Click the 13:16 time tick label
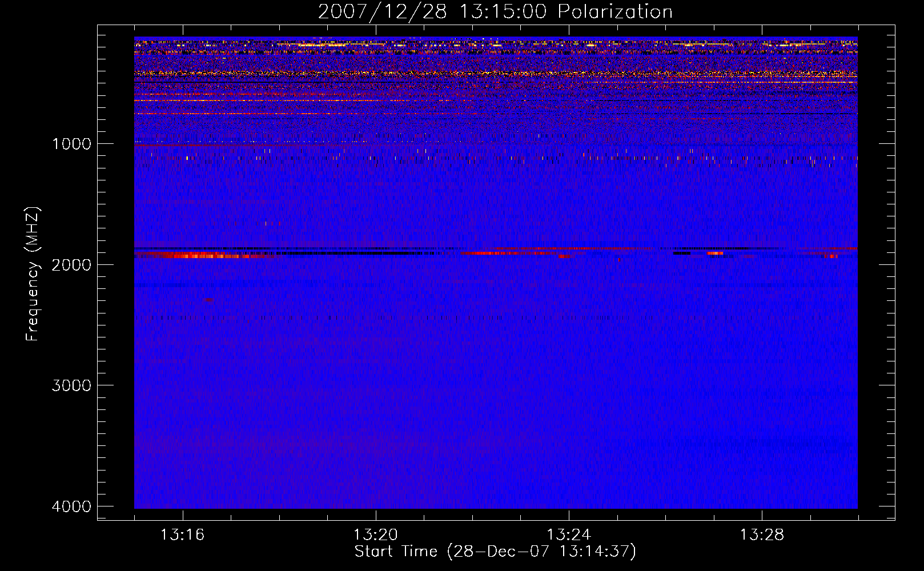This screenshot has width=924, height=571. tap(182, 535)
